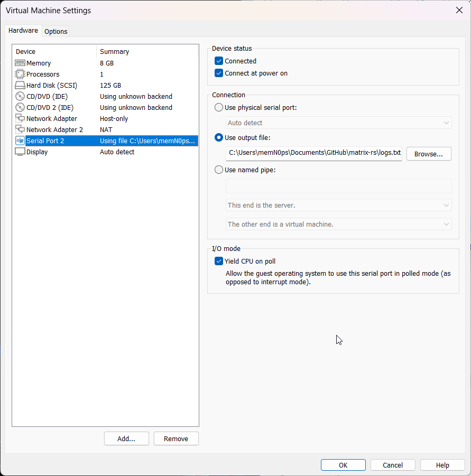Viewport: 471px width, 476px height.
Task: Select the Use physical serial port option
Action: [x=218, y=107]
